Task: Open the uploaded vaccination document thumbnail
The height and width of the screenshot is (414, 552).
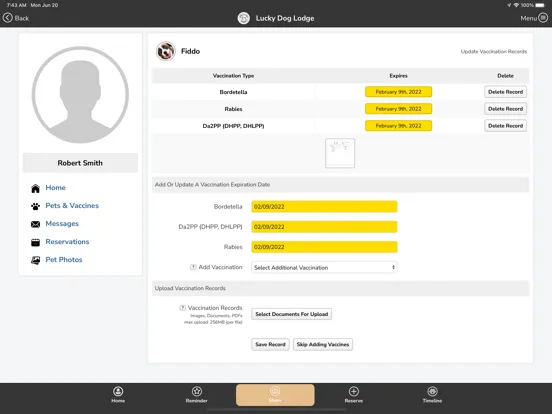Action: click(340, 153)
